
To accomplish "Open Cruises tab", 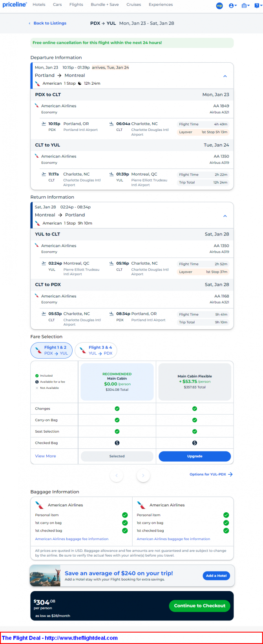I will (134, 5).
